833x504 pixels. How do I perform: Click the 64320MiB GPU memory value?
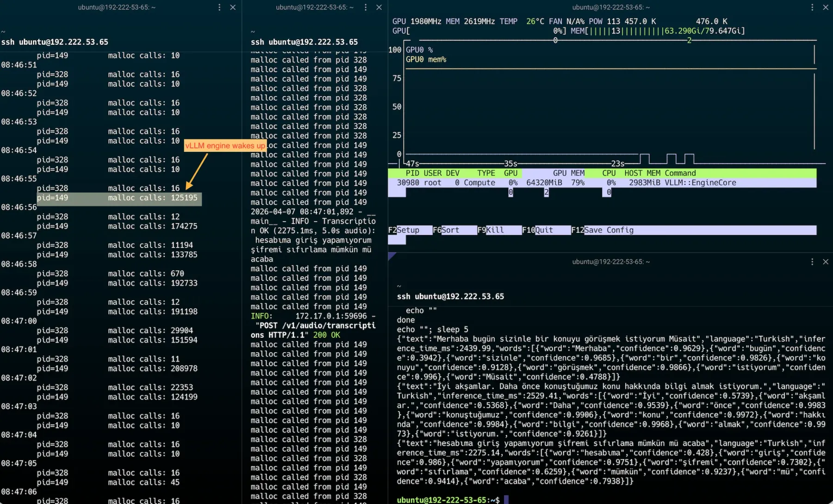point(544,183)
